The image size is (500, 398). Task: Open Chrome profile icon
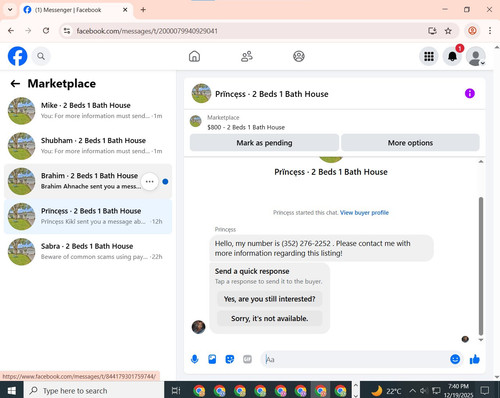(x=472, y=31)
